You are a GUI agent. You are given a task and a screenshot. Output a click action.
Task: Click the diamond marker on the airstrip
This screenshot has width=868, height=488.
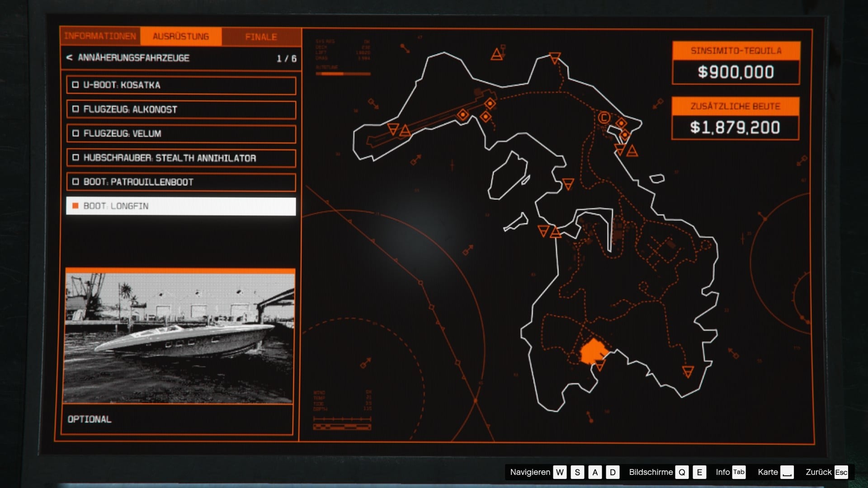462,114
